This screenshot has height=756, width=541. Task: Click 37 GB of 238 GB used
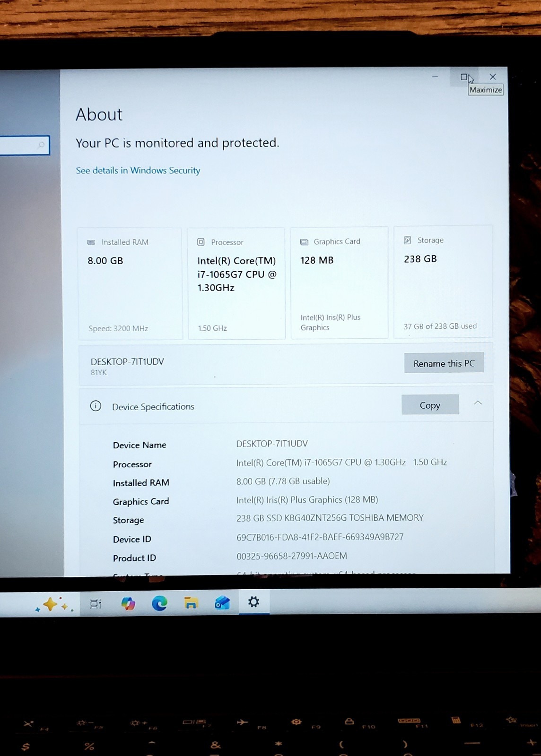[440, 326]
